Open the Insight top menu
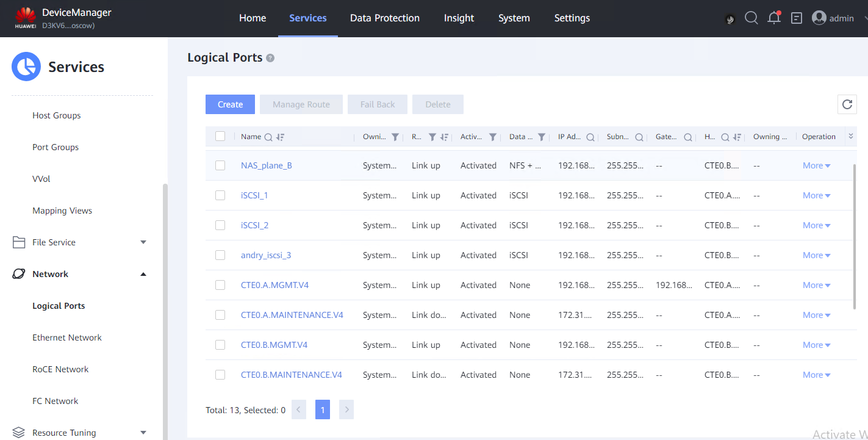 pyautogui.click(x=459, y=18)
